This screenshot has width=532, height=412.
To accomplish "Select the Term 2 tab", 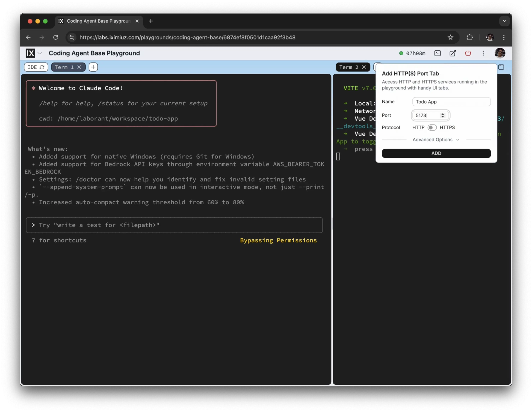I will (x=349, y=67).
